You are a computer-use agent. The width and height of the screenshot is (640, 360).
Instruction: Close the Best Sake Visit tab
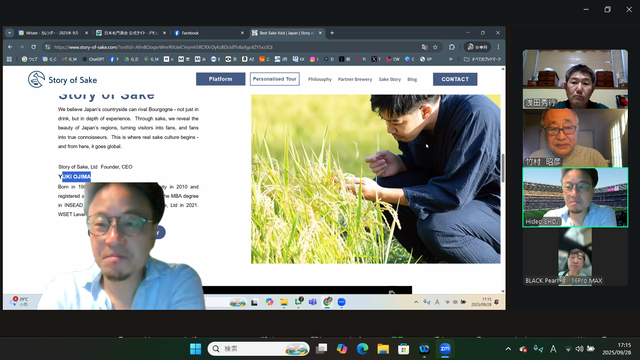[x=320, y=33]
